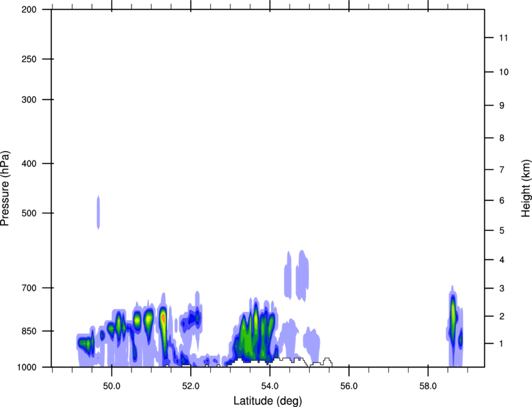The height and width of the screenshot is (407, 532).
Task: Click the 'Latitude (deg)' axis title
Action: pyautogui.click(x=267, y=401)
